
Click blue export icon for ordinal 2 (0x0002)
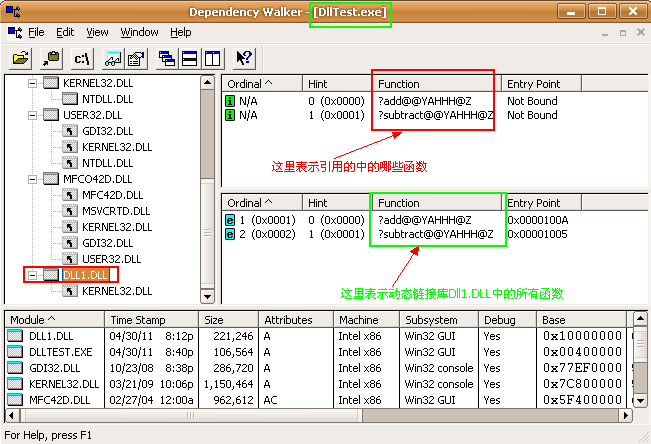pyautogui.click(x=230, y=234)
